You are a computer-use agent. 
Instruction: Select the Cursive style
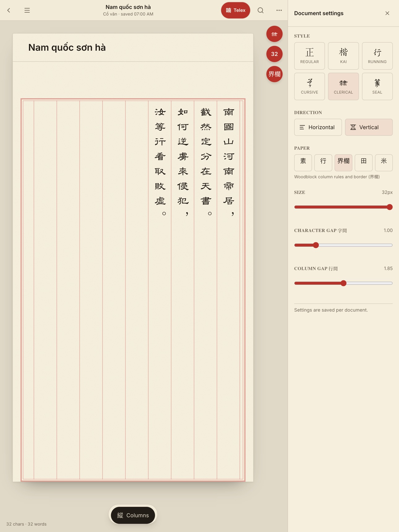[309, 87]
